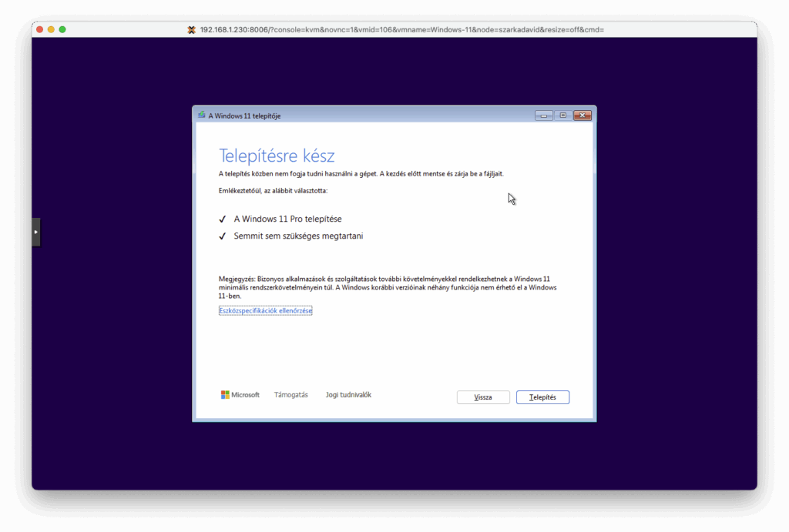Image resolution: width=789 pixels, height=532 pixels.
Task: Click the Telepítés install button
Action: point(542,397)
